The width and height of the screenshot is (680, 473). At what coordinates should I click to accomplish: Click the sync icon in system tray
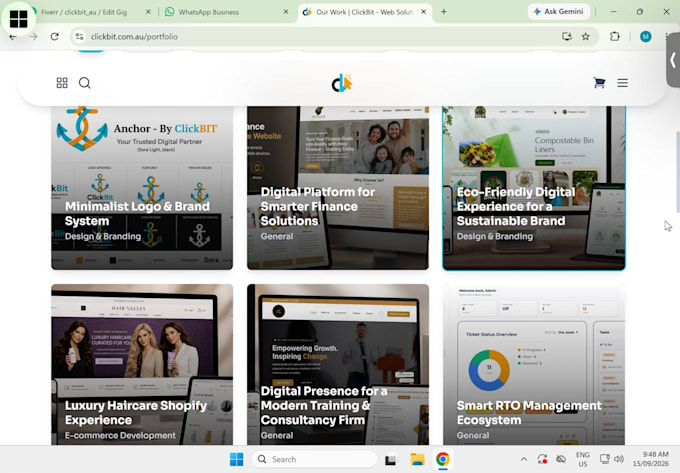point(542,459)
